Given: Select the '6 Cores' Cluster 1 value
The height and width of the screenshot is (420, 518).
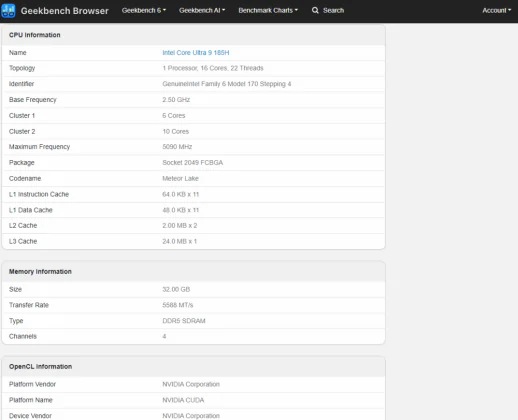Looking at the screenshot, I should [174, 116].
